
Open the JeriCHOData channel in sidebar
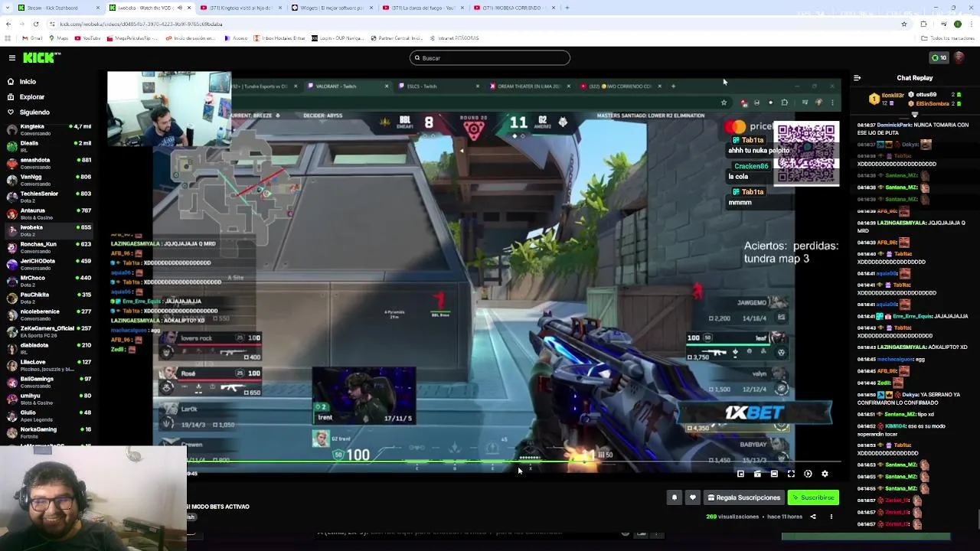point(47,264)
